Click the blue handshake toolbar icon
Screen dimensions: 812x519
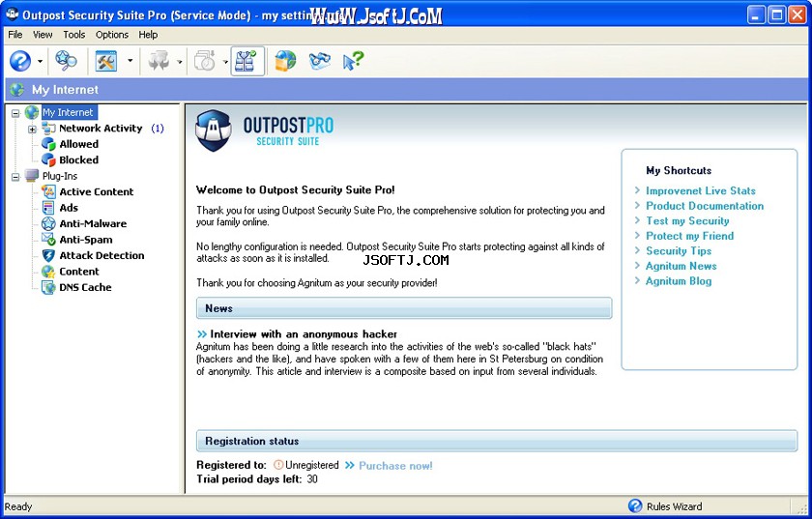coord(320,61)
